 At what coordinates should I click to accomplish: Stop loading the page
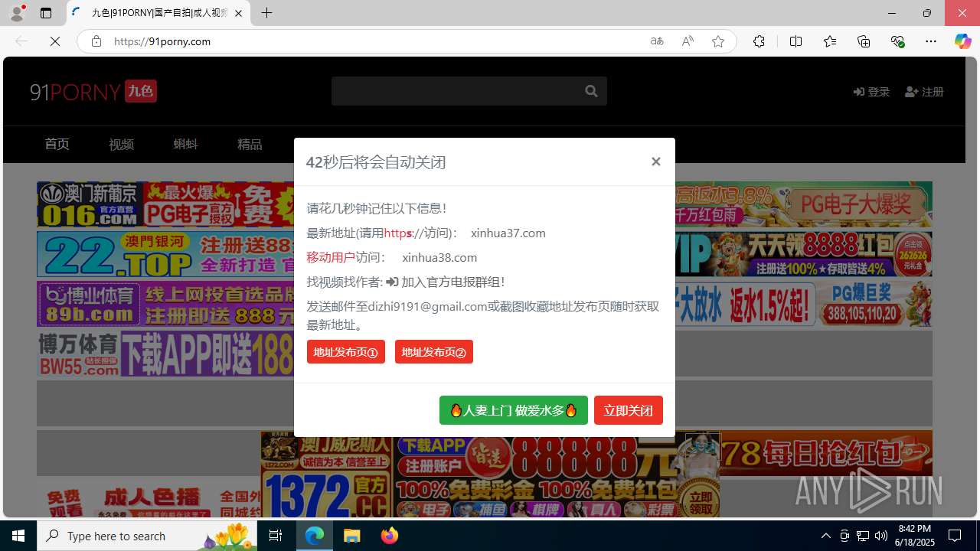tap(55, 41)
